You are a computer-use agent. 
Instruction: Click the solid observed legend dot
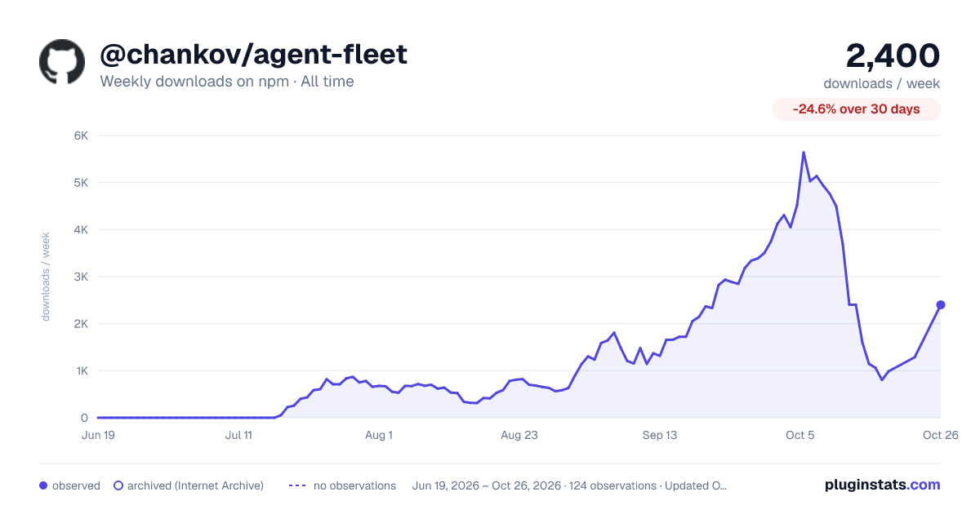(43, 485)
